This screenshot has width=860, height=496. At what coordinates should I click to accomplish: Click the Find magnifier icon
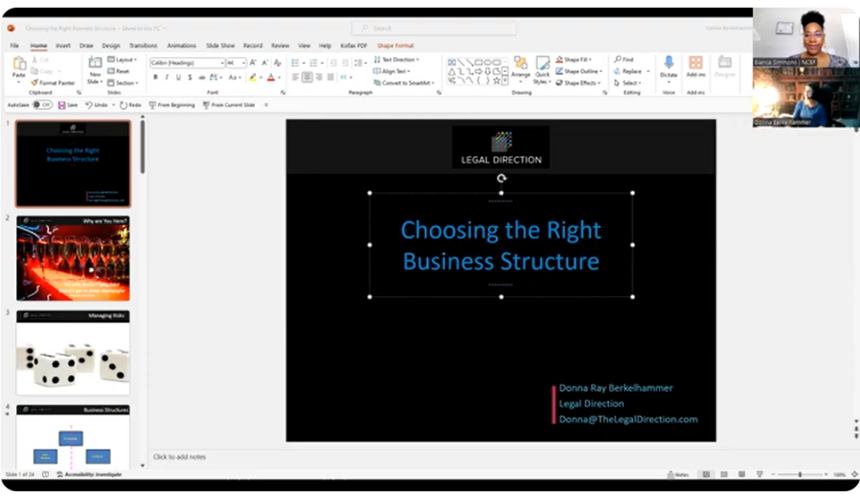[x=618, y=59]
